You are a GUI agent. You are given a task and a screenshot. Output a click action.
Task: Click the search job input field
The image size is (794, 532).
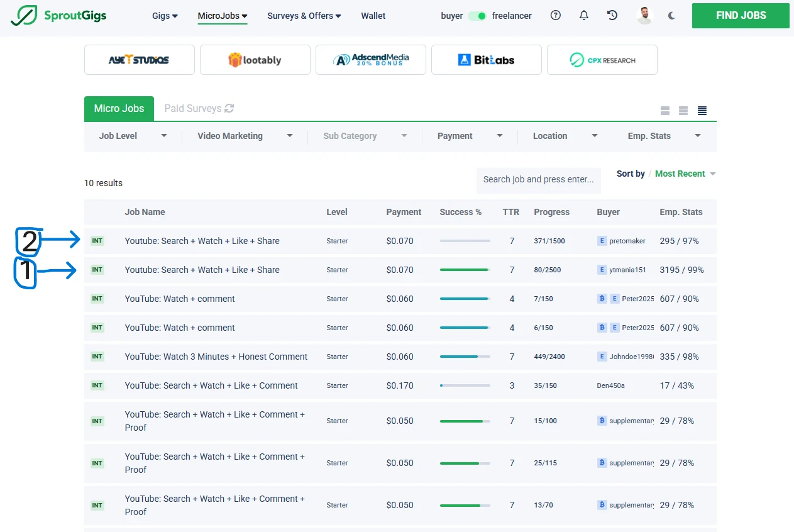point(538,179)
